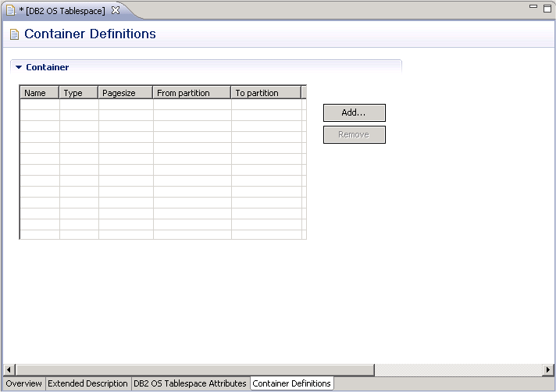Click the Remove button
Screen dimensions: 556x392
pyautogui.click(x=355, y=134)
